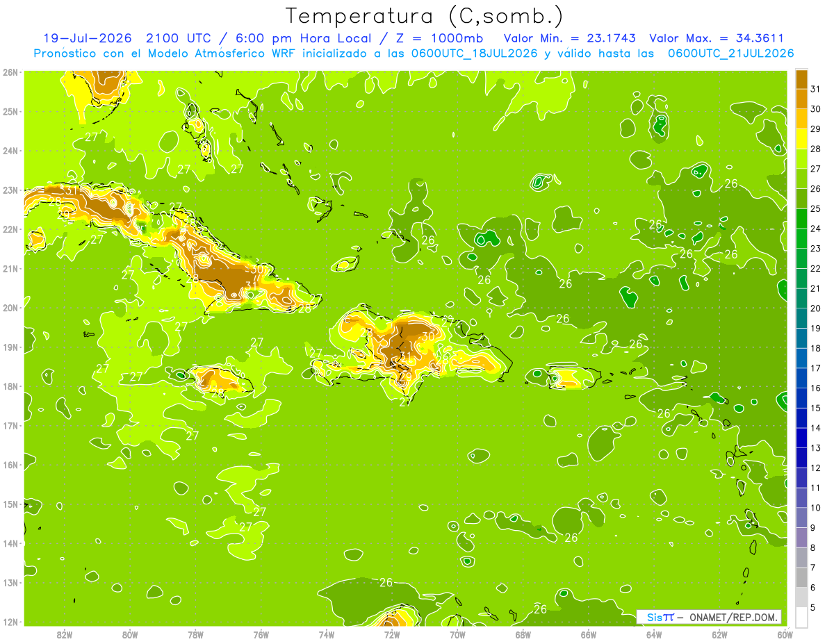Click the "82W" longitude axis label
Screen dimensions: 834x644
(x=64, y=634)
